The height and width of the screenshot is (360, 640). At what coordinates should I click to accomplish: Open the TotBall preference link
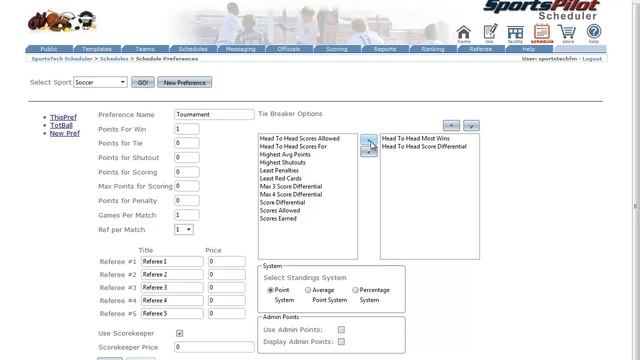tap(61, 125)
